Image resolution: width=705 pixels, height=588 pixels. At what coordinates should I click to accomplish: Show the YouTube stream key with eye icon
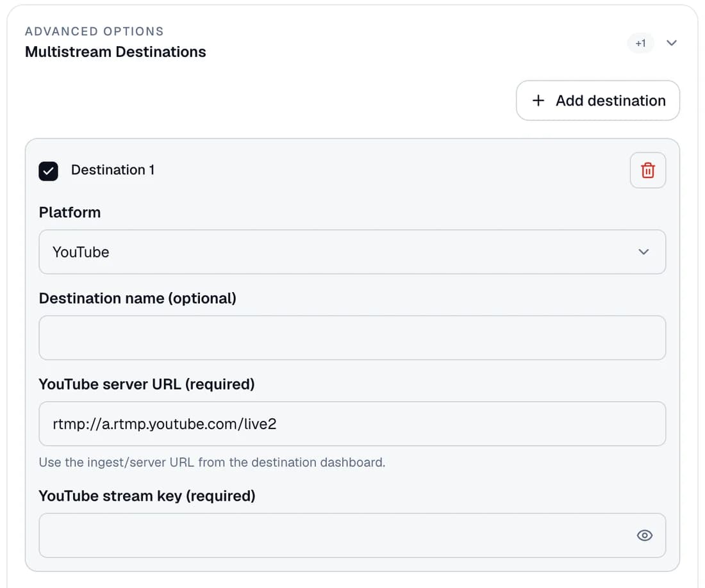coord(644,535)
